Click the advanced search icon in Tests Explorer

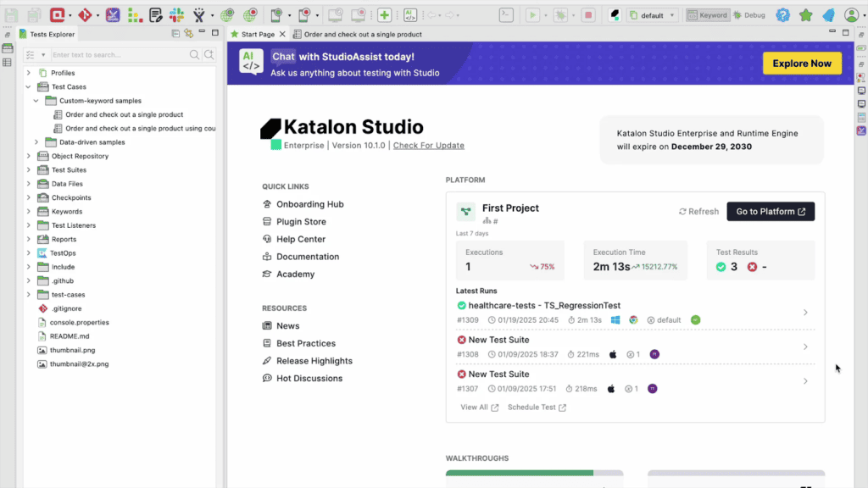tap(209, 55)
